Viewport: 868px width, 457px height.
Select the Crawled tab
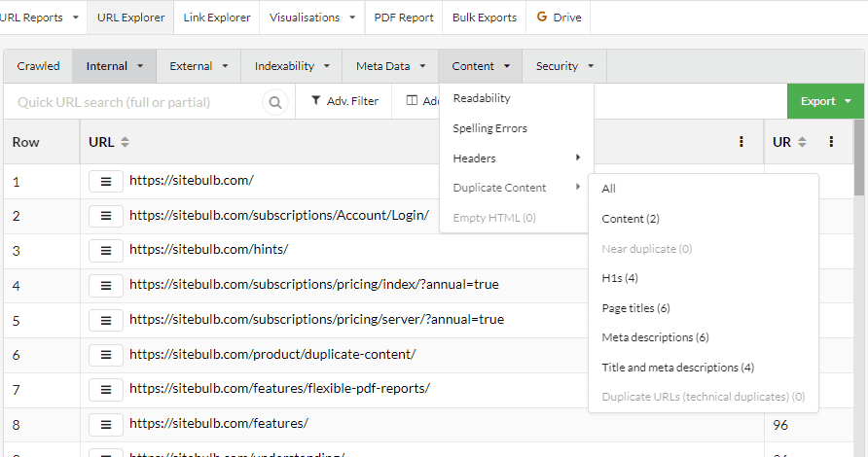tap(38, 66)
